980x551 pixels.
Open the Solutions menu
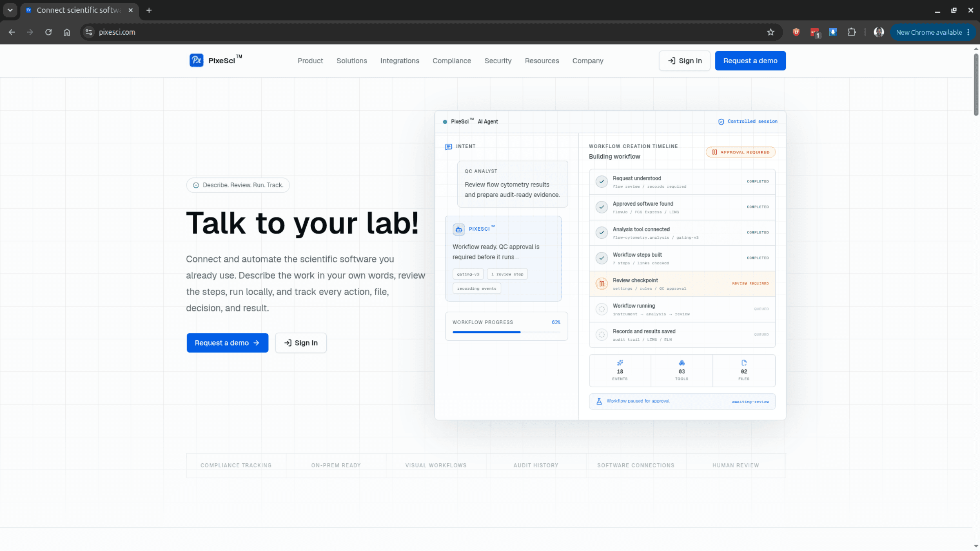[x=352, y=61]
